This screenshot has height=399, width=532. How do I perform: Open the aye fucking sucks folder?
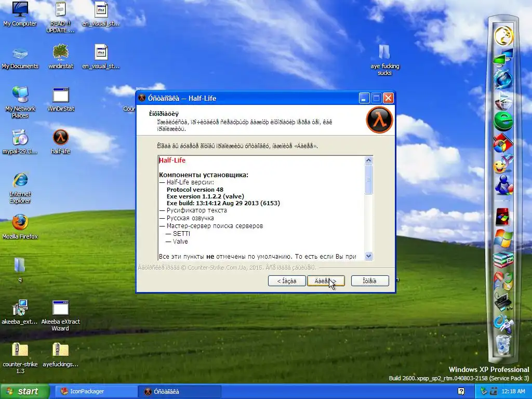(x=384, y=60)
